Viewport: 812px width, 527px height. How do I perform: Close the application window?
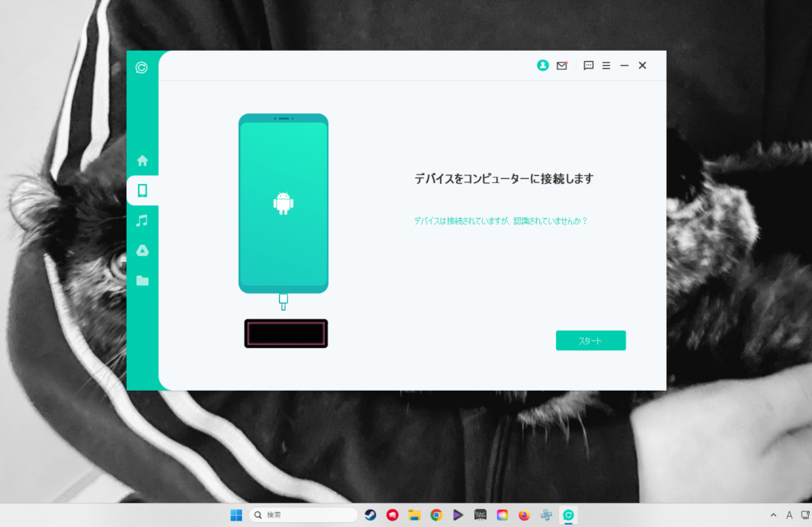[x=642, y=66]
